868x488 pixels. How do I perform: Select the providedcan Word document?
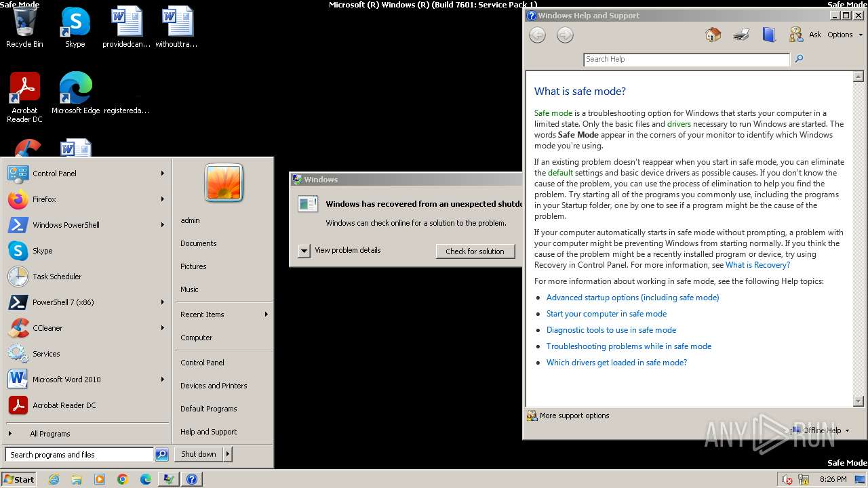pyautogui.click(x=127, y=27)
